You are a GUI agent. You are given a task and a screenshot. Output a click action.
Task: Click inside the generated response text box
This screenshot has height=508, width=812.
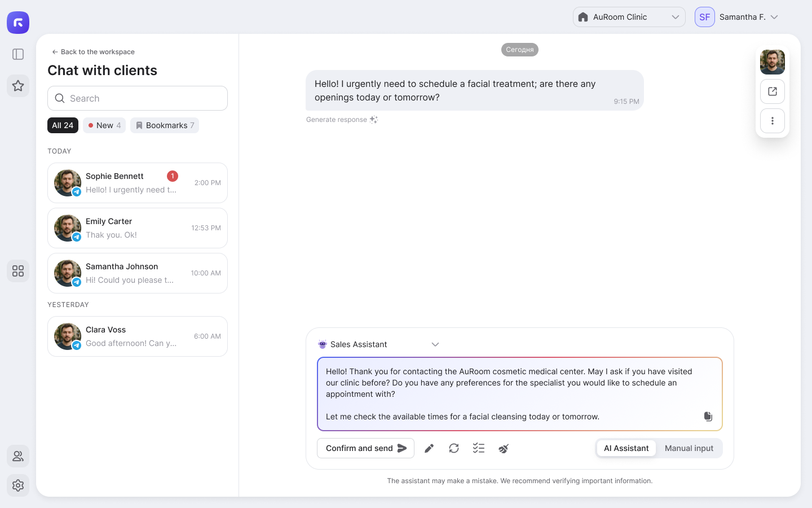[x=520, y=394]
